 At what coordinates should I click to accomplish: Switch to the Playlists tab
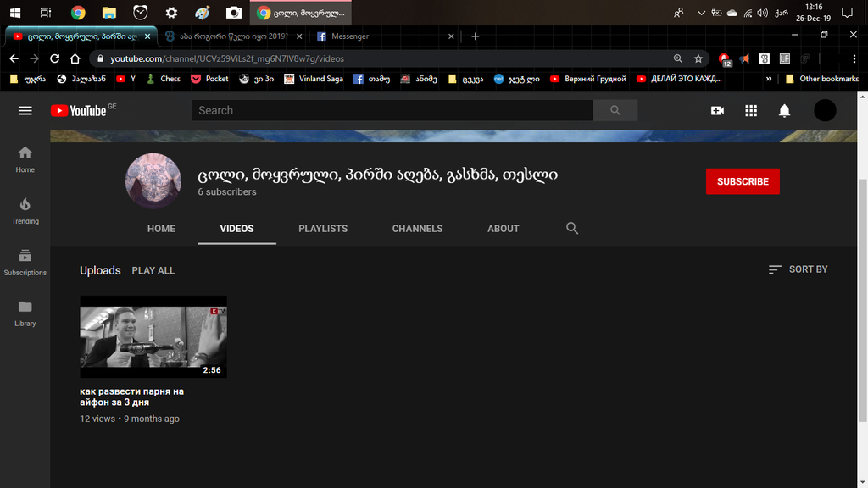point(323,229)
